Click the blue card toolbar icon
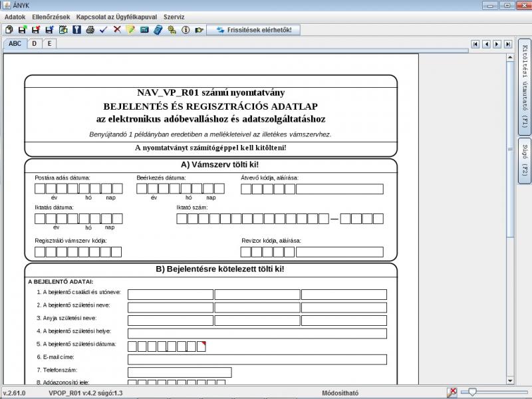 coord(144,30)
